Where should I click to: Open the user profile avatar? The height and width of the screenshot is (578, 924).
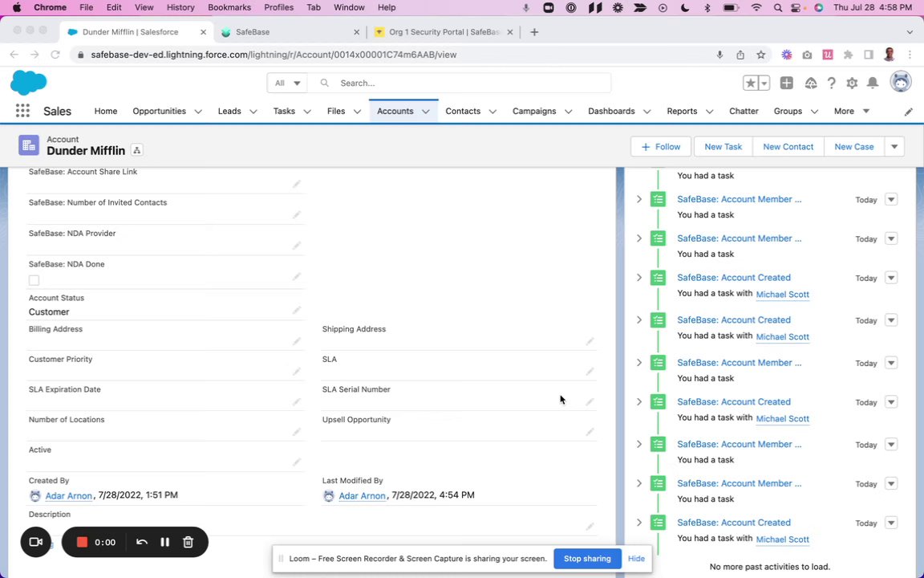click(x=901, y=83)
